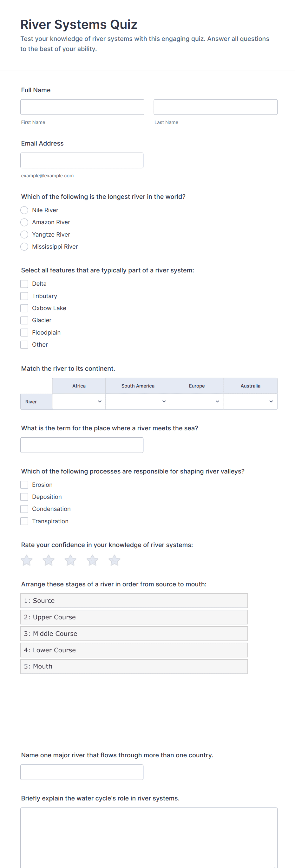
Task: Open the Europe column River dropdown
Action: pyautogui.click(x=197, y=401)
